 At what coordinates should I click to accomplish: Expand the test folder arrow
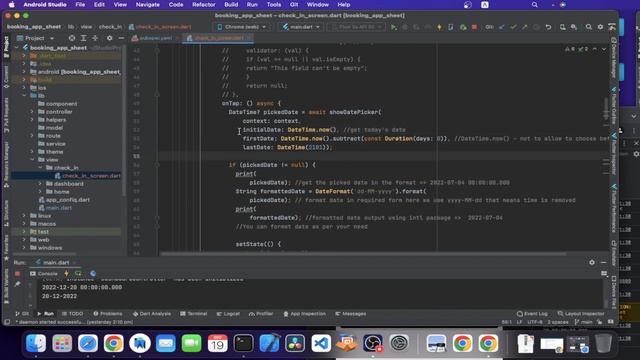click(x=24, y=232)
